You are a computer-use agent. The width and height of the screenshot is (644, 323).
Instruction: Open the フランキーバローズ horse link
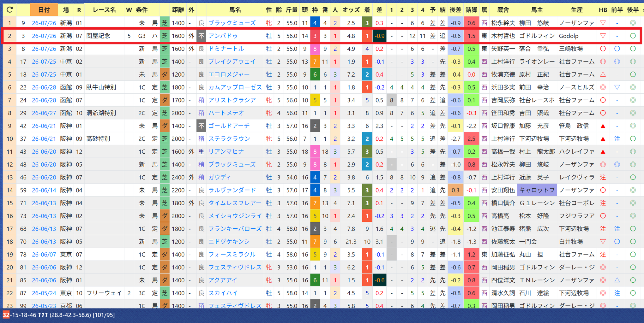pyautogui.click(x=235, y=229)
